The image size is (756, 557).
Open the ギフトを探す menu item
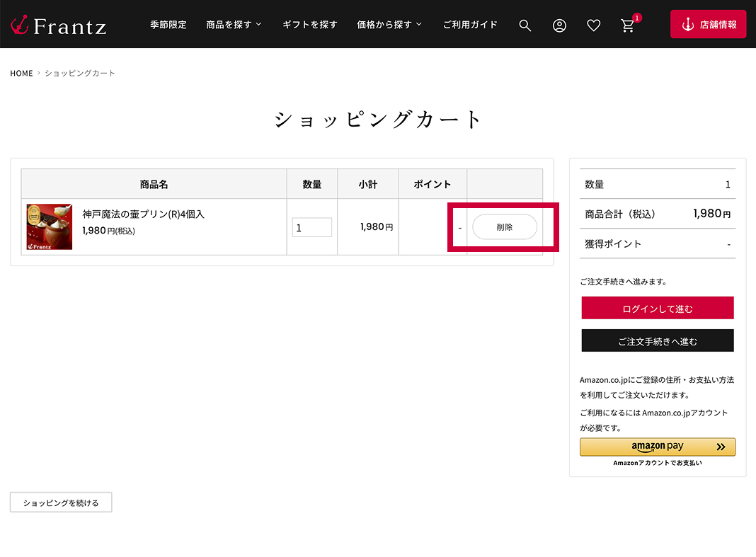click(x=309, y=25)
